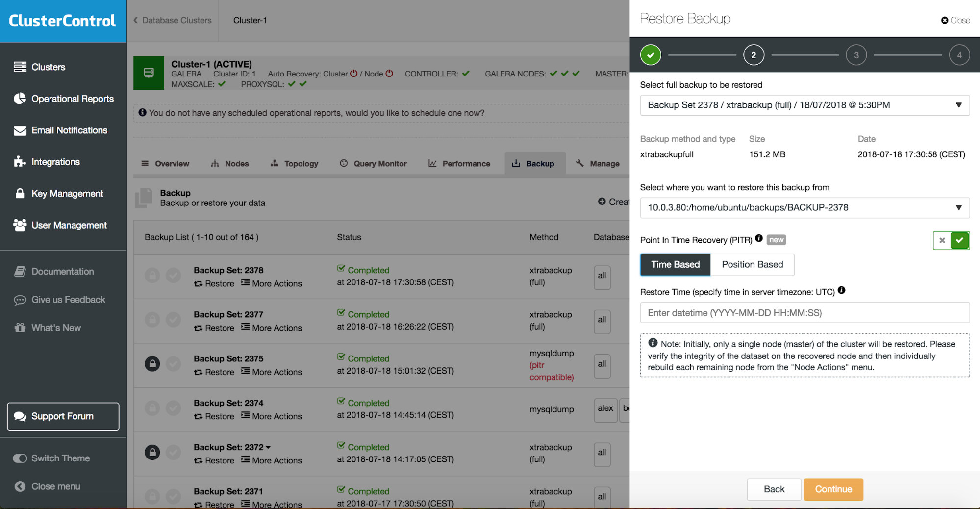Click the Restore Time info icon

(x=842, y=290)
